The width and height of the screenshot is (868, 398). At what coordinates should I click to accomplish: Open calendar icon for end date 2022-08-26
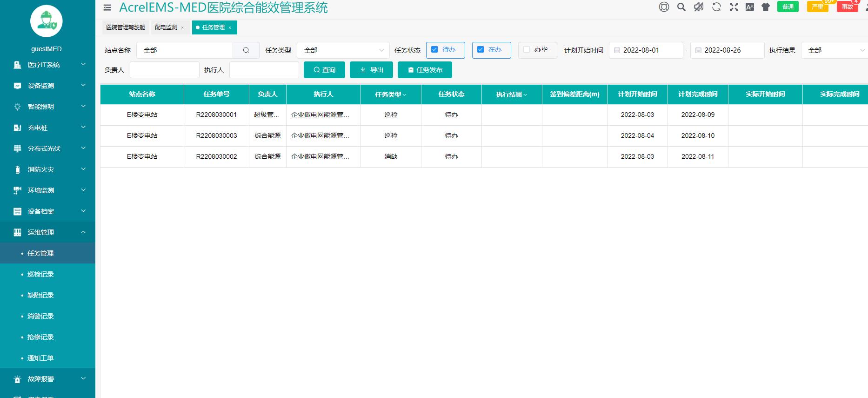[698, 50]
